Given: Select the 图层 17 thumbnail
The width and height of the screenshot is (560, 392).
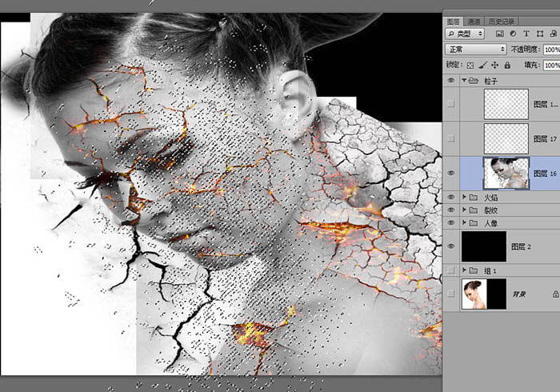Looking at the screenshot, I should (x=506, y=138).
